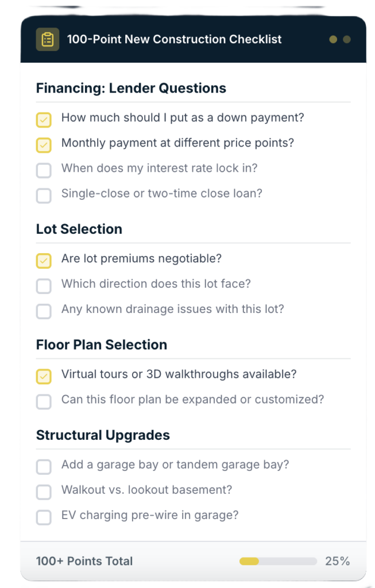This screenshot has height=588, width=375.
Task: Click the clipboard checklist icon in header
Action: click(x=48, y=40)
